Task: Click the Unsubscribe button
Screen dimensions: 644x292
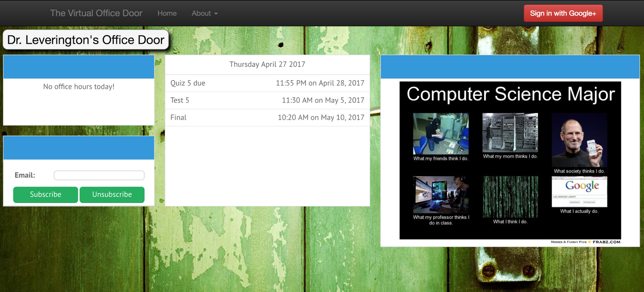Action: [112, 194]
